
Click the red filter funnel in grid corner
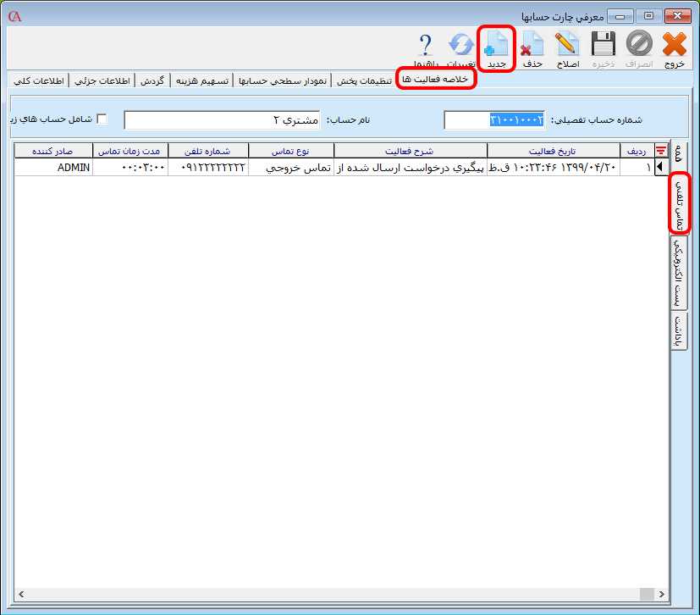click(x=661, y=151)
